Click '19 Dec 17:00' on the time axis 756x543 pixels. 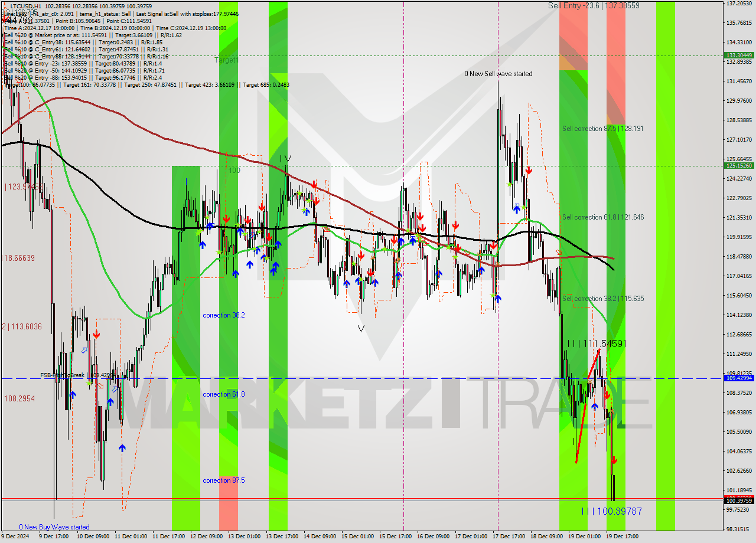coord(622,537)
